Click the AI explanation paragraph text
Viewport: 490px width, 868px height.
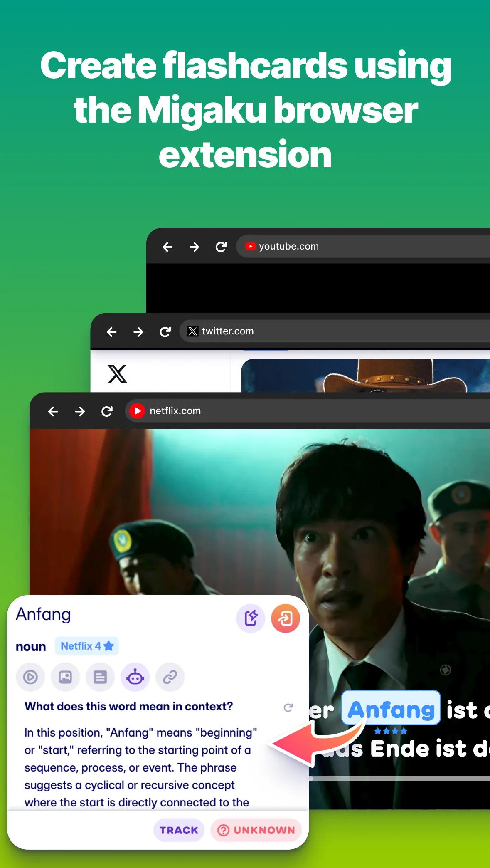coord(140,767)
